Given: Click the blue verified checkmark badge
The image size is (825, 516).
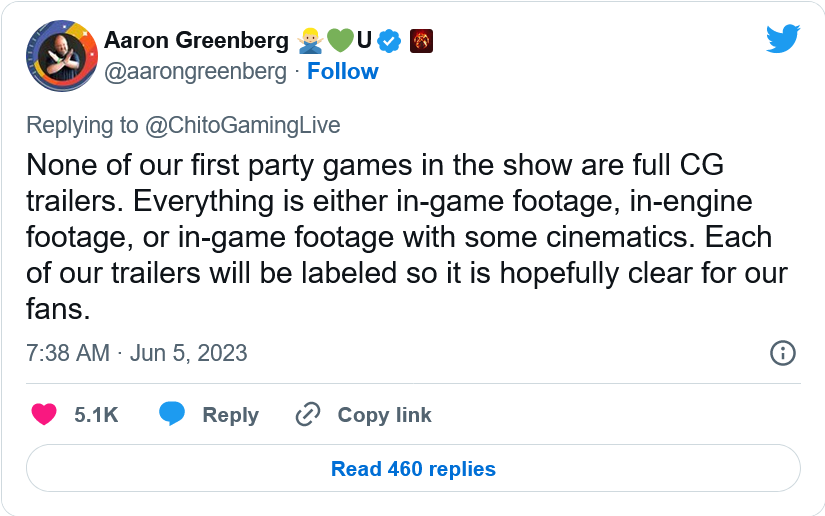Looking at the screenshot, I should pyautogui.click(x=389, y=41).
